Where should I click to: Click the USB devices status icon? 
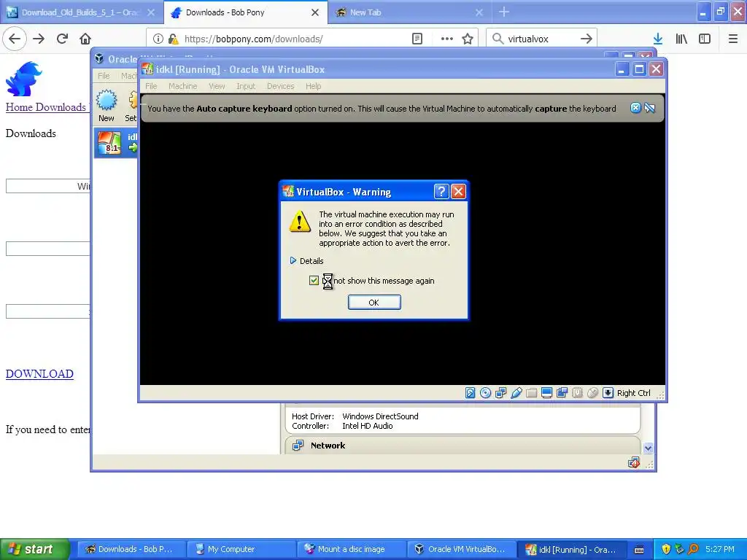516,393
